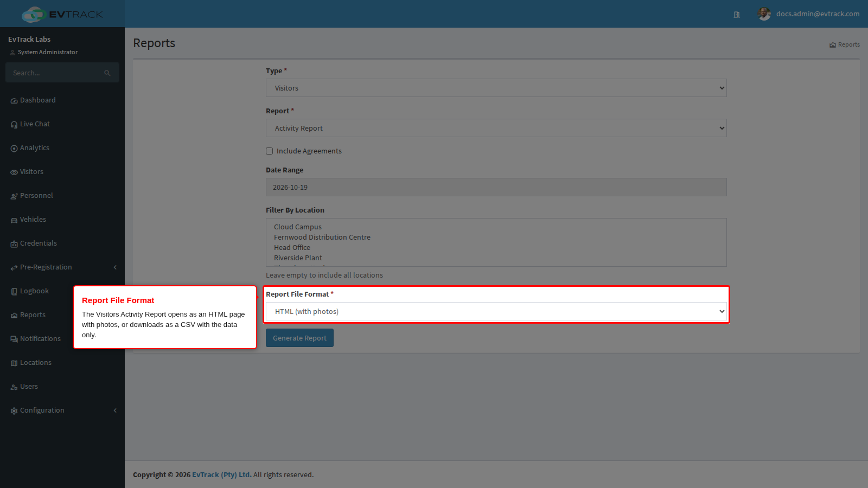Click the top bar book icon
This screenshot has height=488, width=868.
click(x=737, y=15)
